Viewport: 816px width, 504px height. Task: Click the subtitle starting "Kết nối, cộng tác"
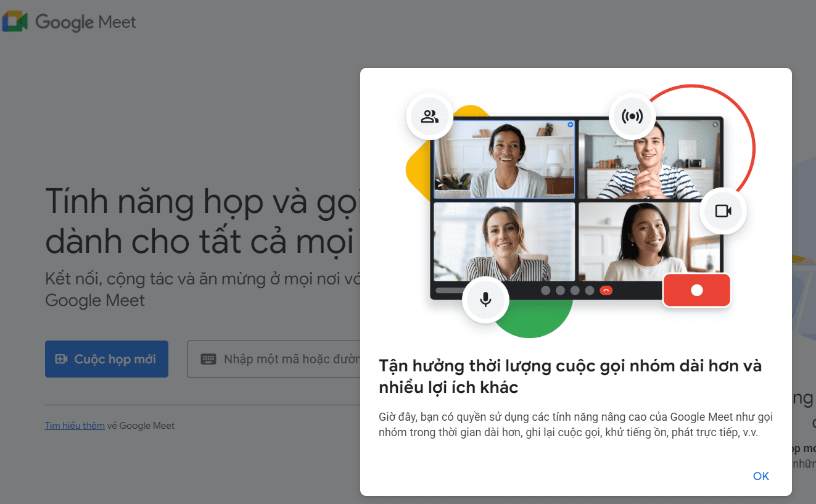pos(203,289)
